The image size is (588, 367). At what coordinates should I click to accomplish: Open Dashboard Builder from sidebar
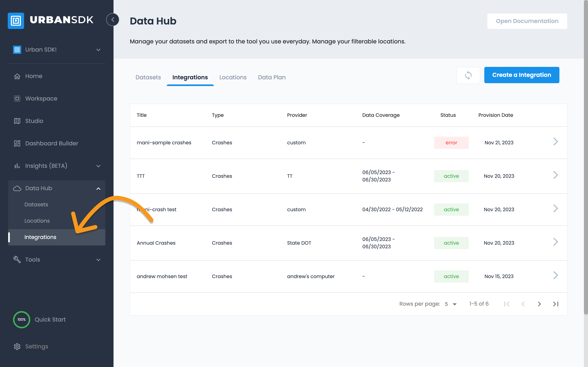[x=51, y=144]
